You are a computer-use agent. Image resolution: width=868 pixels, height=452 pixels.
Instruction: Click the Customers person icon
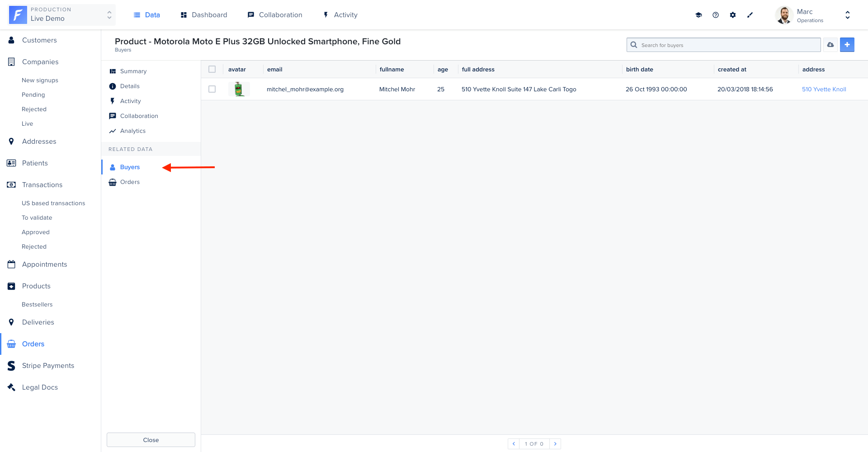click(11, 40)
